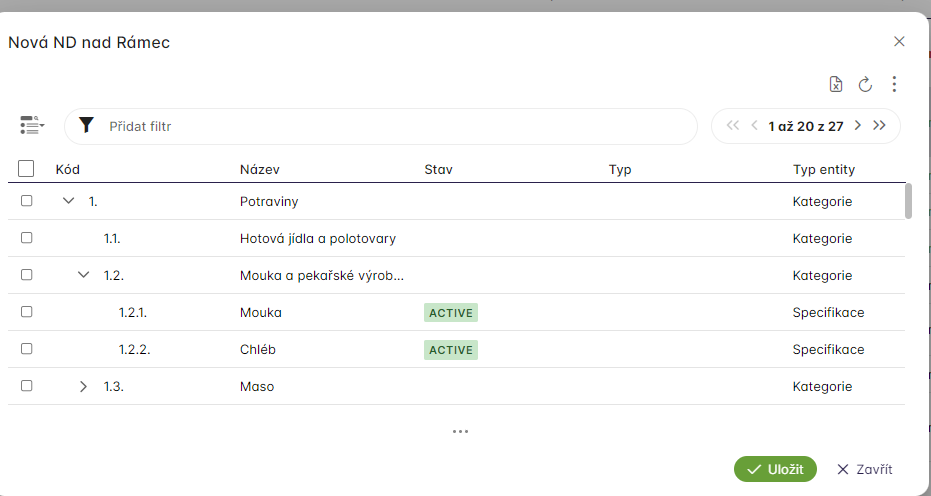Screen dimensions: 931x496
Task: Sort by the Název column header
Action: point(259,170)
